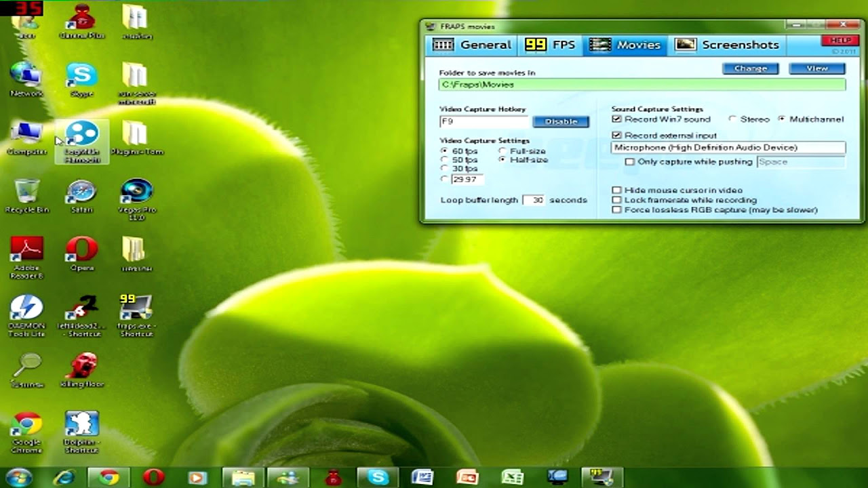
Task: Switch to Google Chrome on the taskbar
Action: 109,477
